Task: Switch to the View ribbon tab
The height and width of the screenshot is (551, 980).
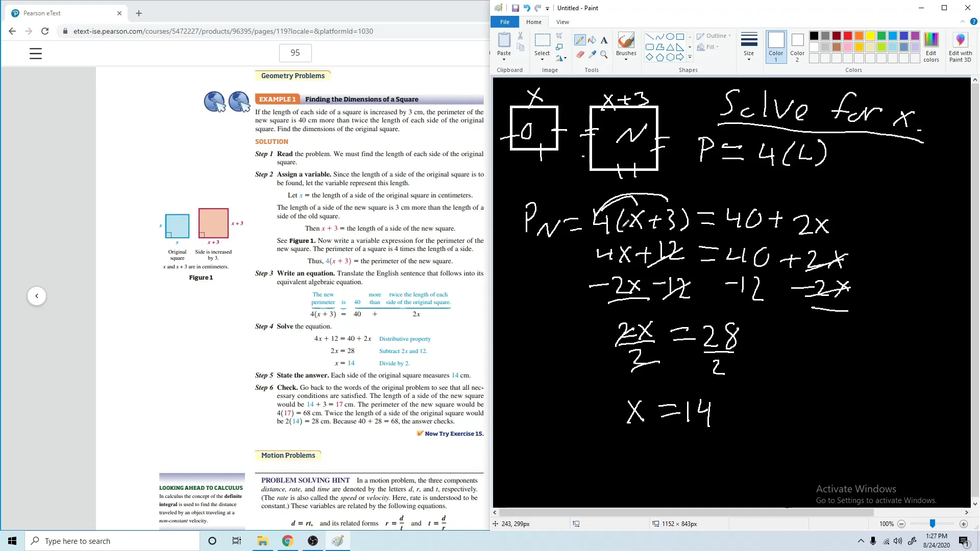Action: click(562, 22)
